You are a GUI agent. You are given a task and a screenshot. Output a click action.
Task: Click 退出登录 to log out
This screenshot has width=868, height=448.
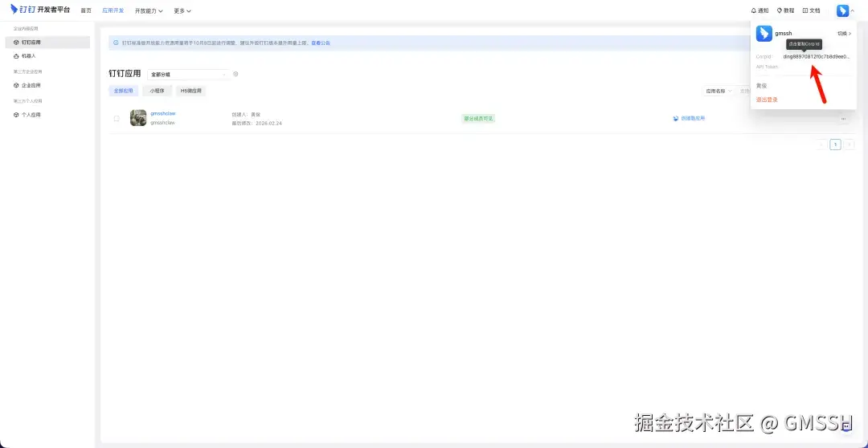768,100
